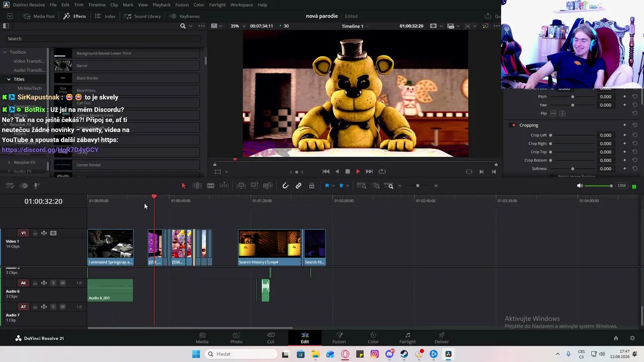Viewport: 644px width, 362px height.
Task: Open the Index panel
Action: tap(105, 16)
